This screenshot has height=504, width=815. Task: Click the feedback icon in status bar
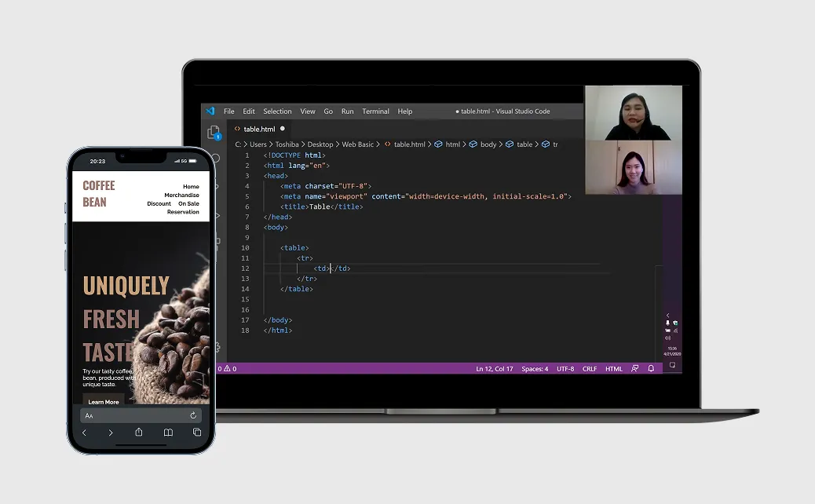pyautogui.click(x=635, y=368)
